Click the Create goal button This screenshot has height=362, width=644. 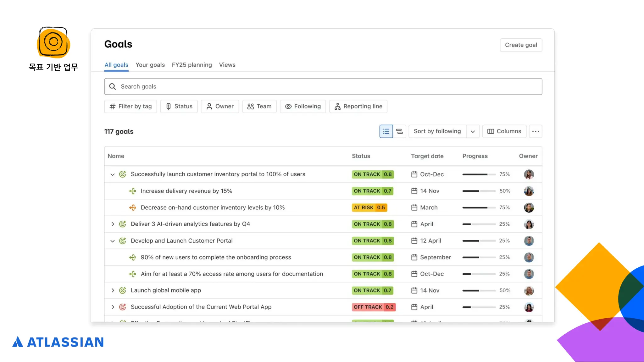coord(521,45)
